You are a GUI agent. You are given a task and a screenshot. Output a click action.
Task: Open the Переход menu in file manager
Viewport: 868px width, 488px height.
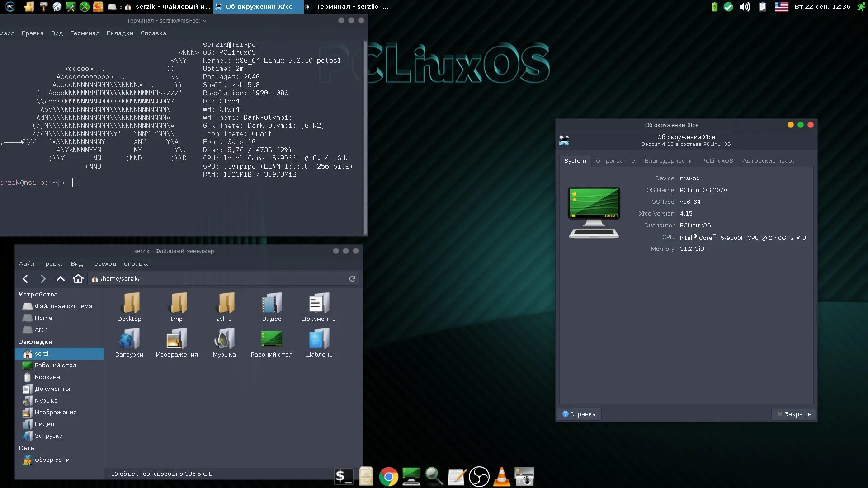(103, 264)
